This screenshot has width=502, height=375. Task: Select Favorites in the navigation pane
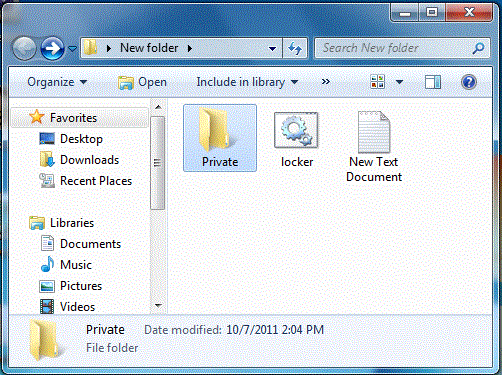[80, 118]
